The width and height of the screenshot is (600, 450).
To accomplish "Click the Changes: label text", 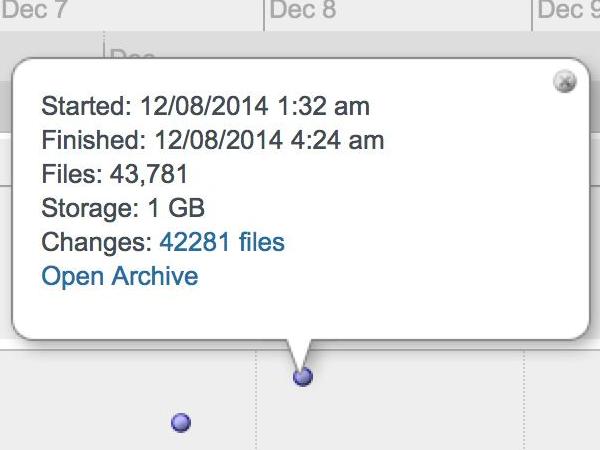I will click(97, 242).
